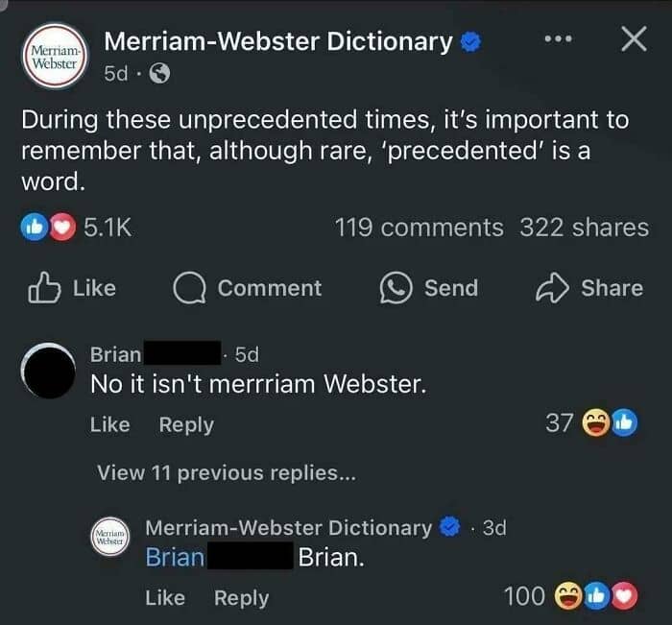Viewport: 672px width, 625px height.
Task: Send the post via the Send button
Action: (429, 288)
